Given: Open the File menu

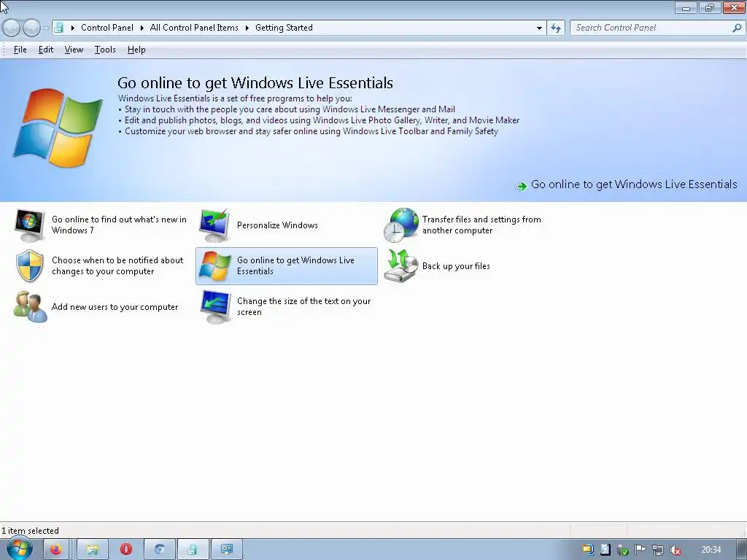Looking at the screenshot, I should (x=20, y=50).
